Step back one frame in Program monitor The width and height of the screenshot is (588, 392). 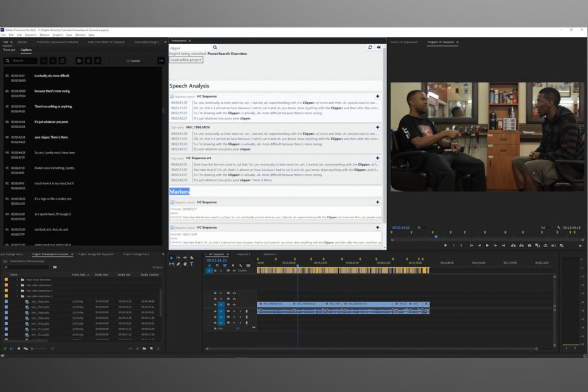point(479,245)
